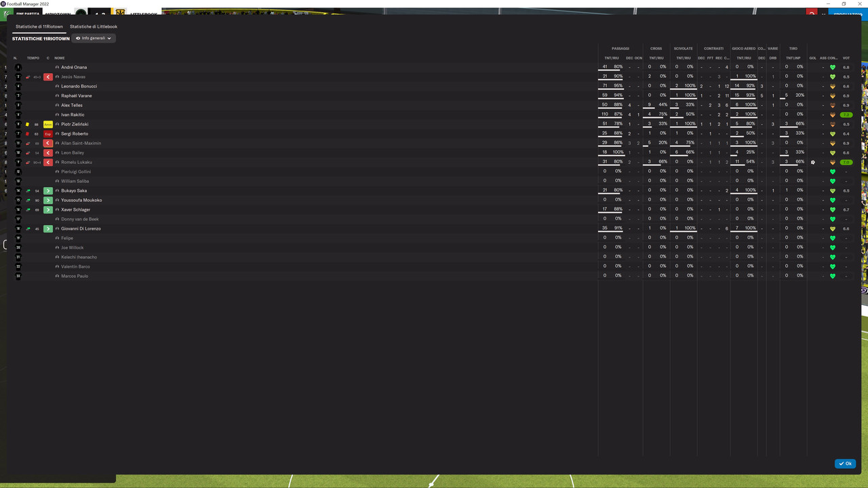The height and width of the screenshot is (488, 868).
Task: Click the yellow Amm card badge for Piotr Zieliński
Action: (48, 125)
